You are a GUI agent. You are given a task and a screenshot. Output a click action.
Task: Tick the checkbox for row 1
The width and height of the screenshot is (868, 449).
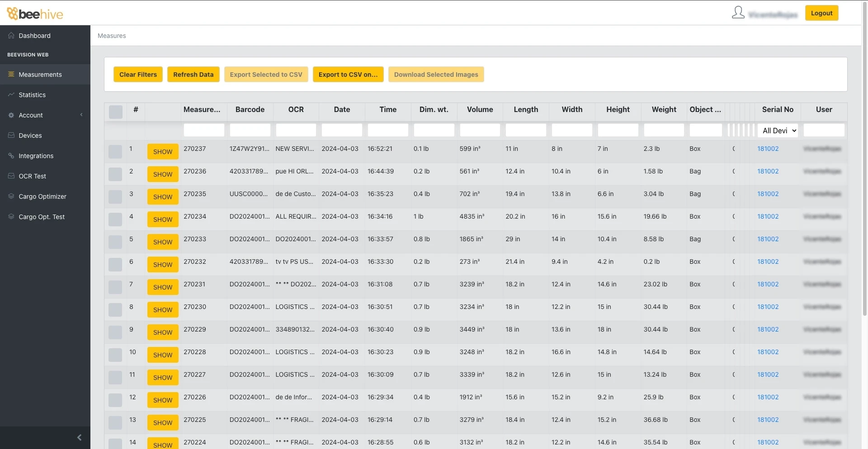115,152
